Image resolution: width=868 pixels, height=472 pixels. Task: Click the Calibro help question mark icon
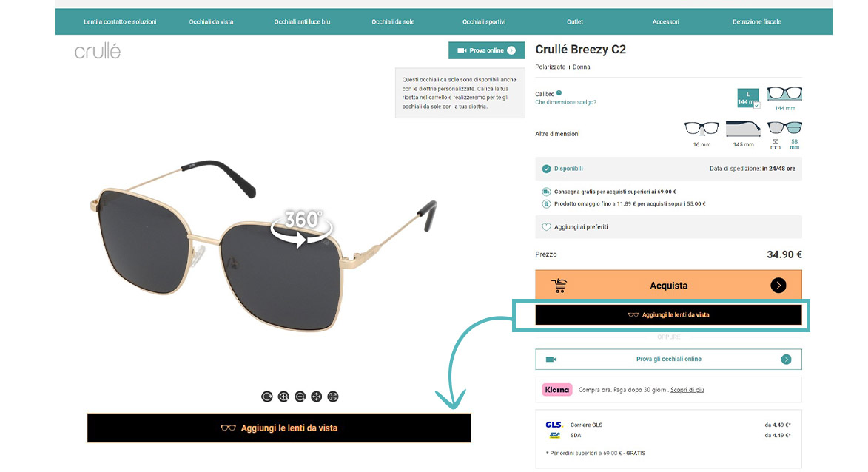tap(559, 93)
